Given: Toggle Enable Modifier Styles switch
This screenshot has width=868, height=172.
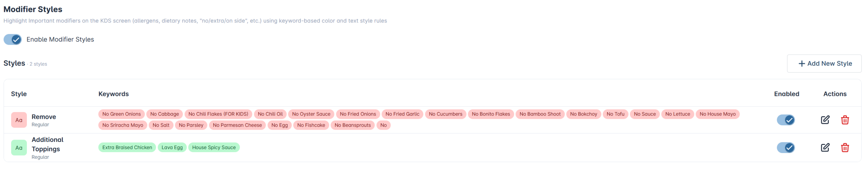Looking at the screenshot, I should click(13, 39).
